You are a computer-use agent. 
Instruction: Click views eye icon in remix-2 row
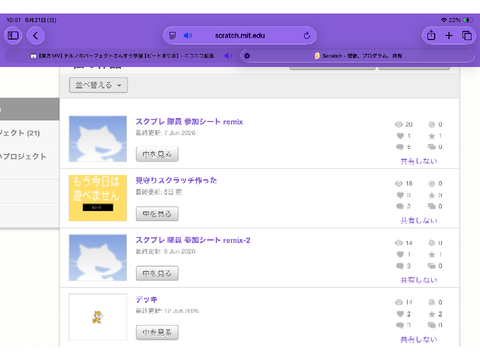tap(399, 243)
